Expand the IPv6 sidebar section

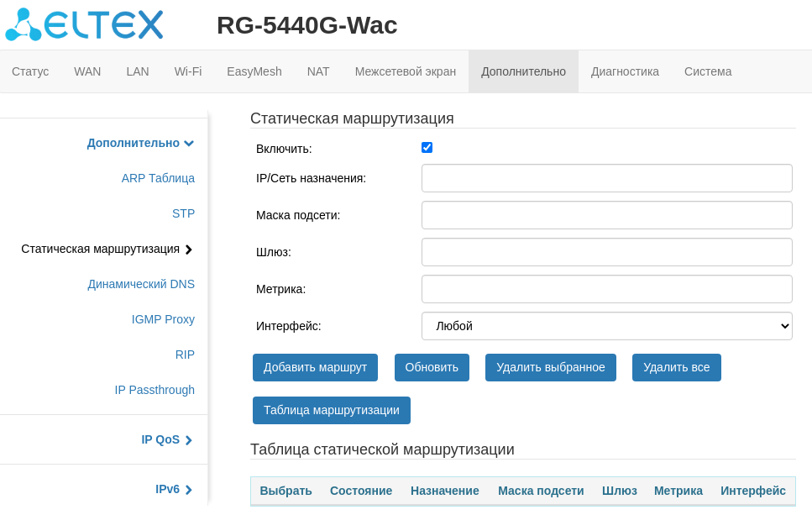[174, 490]
